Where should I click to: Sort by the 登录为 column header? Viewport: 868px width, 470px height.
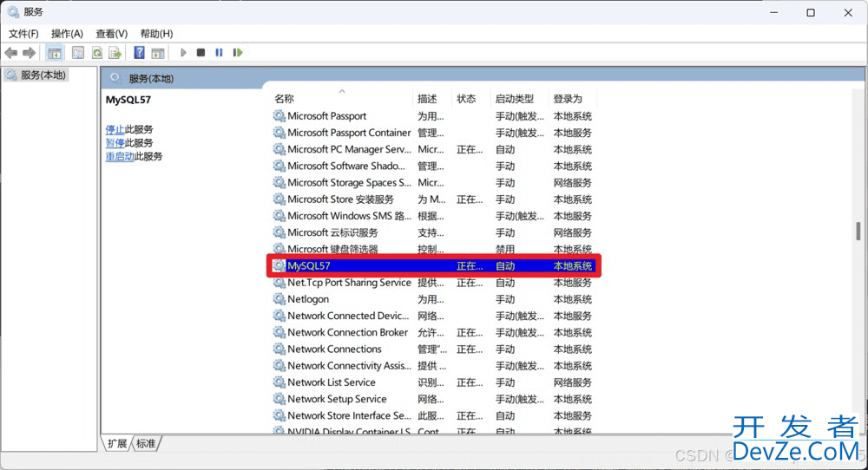tap(568, 99)
